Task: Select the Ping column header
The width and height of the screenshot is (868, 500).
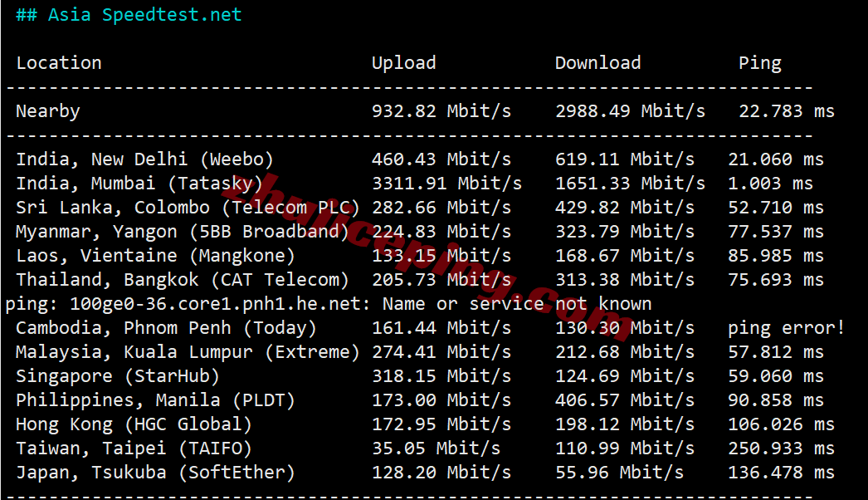Action: click(x=759, y=64)
